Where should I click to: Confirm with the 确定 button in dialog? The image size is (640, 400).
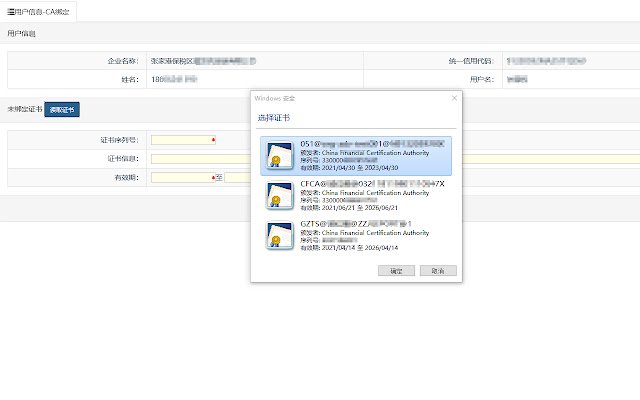(396, 271)
